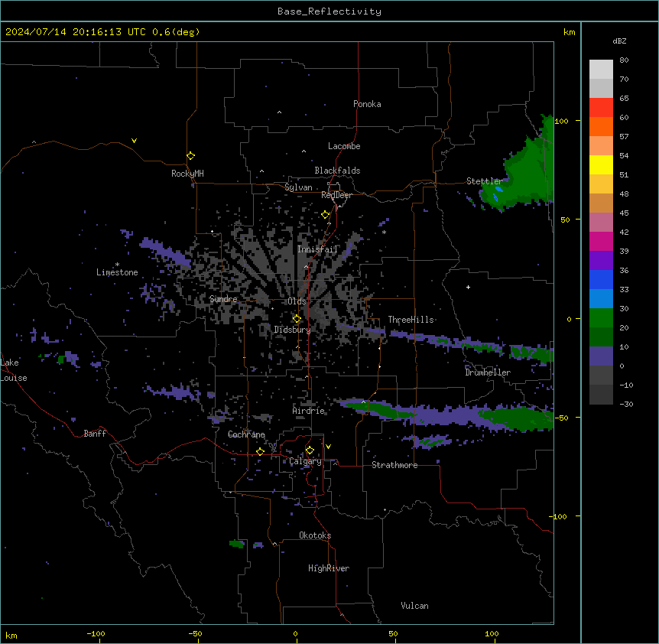
Task: Click the blue high-reflectivity cell near Stettler
Action: point(498,194)
